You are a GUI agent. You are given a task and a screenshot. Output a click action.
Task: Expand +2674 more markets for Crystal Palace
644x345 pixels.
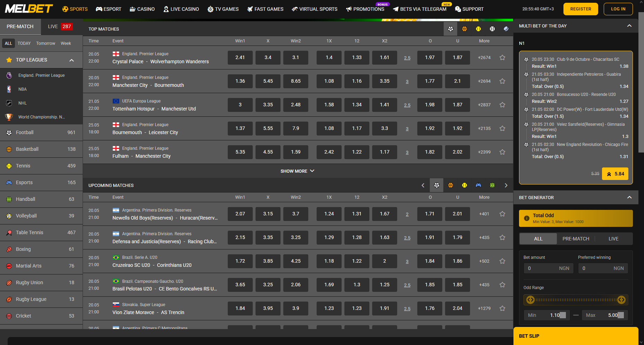484,57
